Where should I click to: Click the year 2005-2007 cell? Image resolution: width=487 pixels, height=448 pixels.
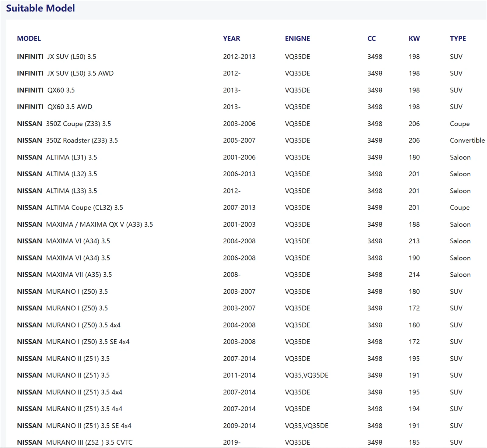(239, 140)
